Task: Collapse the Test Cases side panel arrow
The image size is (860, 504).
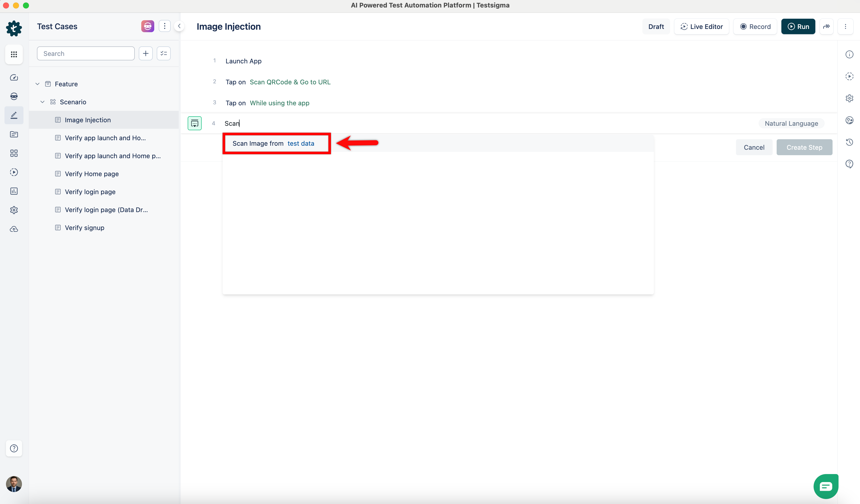Action: coord(179,26)
